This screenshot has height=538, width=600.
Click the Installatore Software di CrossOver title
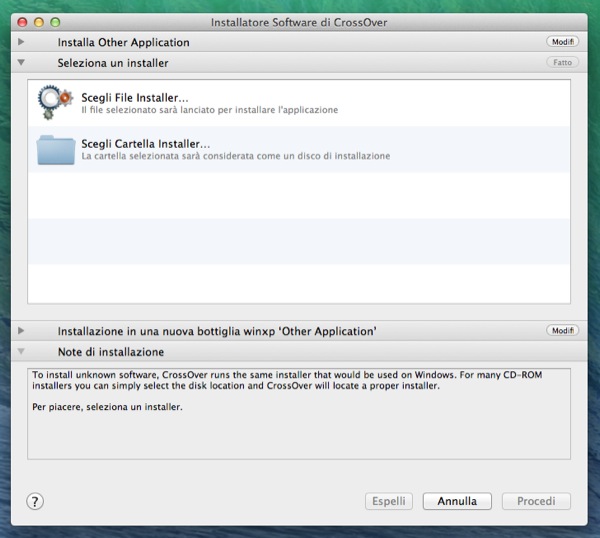299,23
